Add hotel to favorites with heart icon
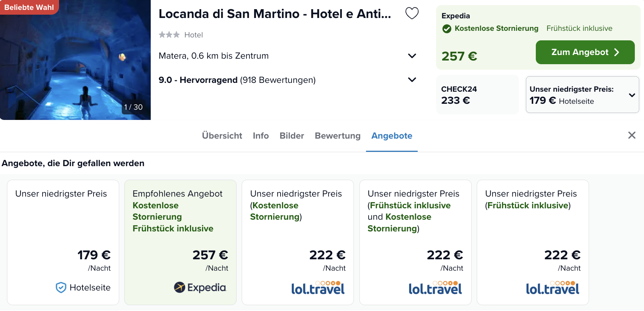This screenshot has width=644, height=311. pos(412,13)
